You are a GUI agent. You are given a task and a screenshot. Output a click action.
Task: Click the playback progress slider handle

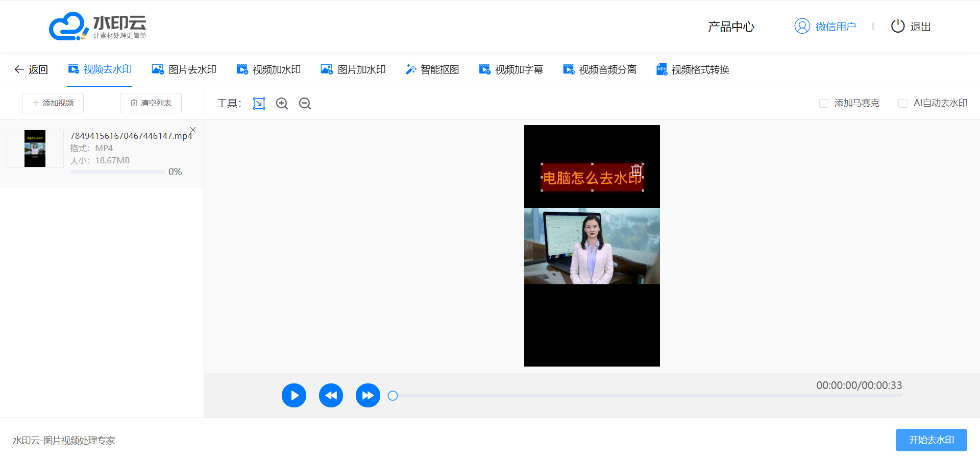click(x=393, y=396)
